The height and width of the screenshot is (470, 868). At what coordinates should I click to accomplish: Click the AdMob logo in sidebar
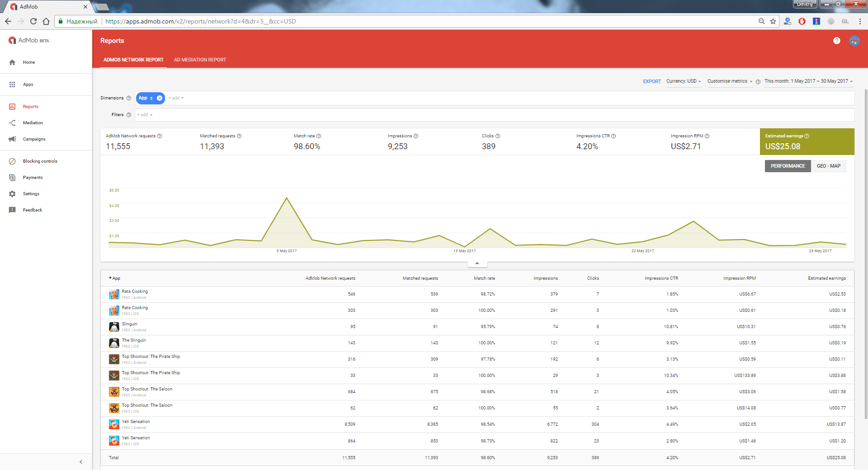(28, 41)
